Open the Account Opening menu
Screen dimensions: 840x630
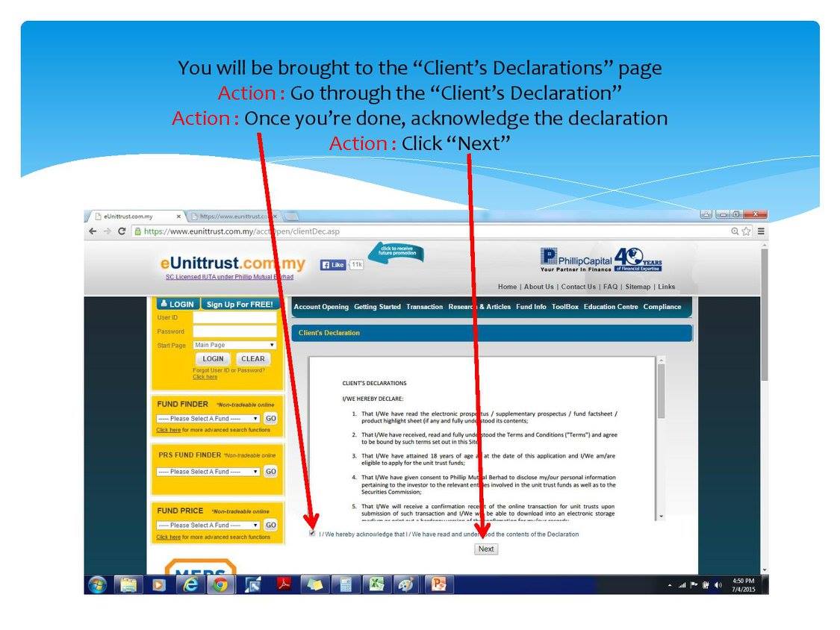321,307
